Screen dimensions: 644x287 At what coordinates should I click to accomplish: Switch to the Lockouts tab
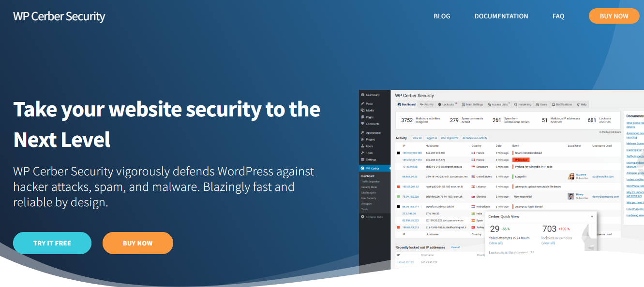click(448, 104)
